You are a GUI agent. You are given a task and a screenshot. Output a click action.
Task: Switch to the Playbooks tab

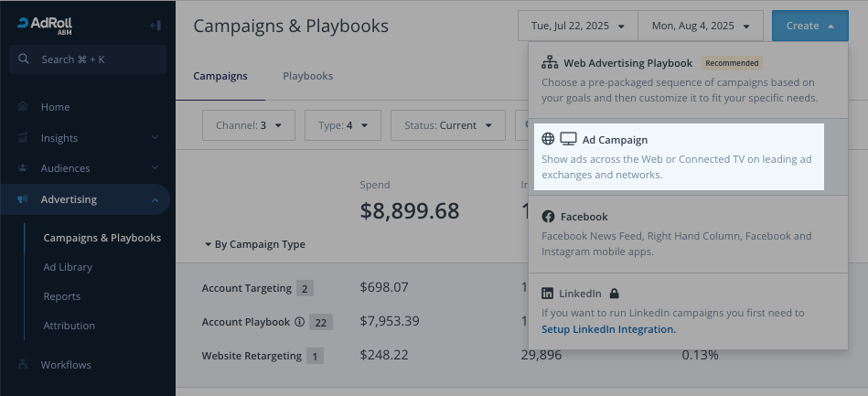pos(307,76)
